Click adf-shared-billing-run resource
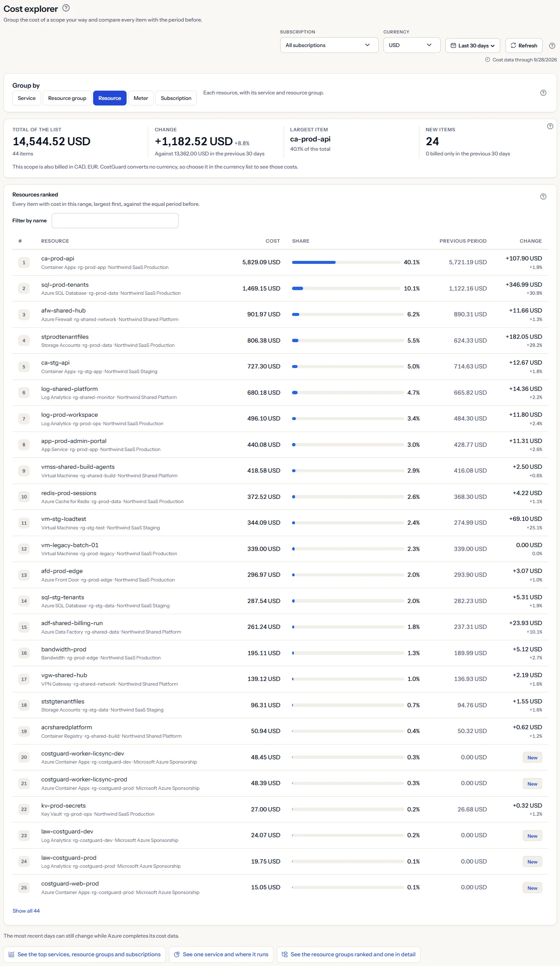560x966 pixels. coord(72,623)
